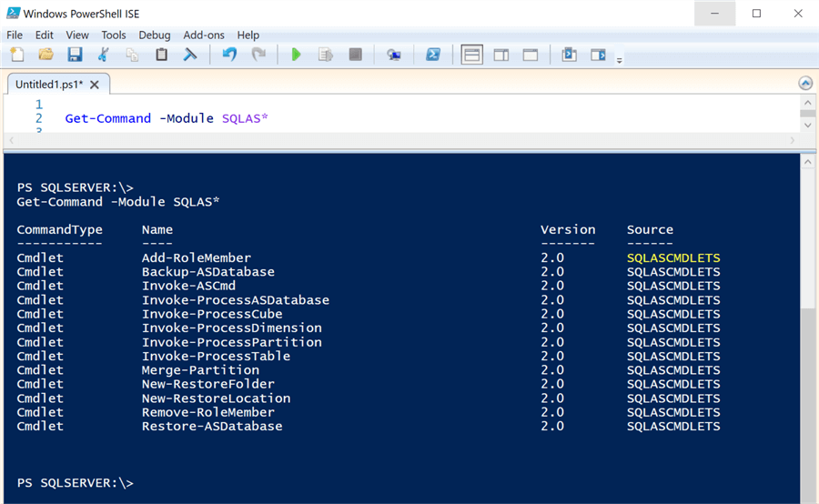
Task: Show Command Window icon
Action: pos(570,55)
